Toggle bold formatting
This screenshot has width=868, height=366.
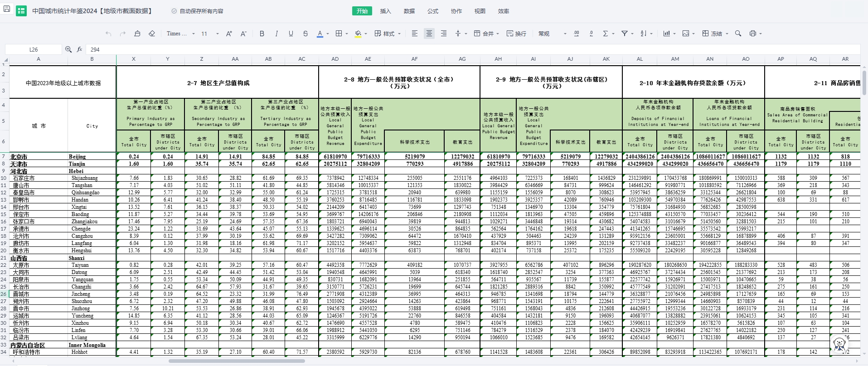click(x=262, y=34)
